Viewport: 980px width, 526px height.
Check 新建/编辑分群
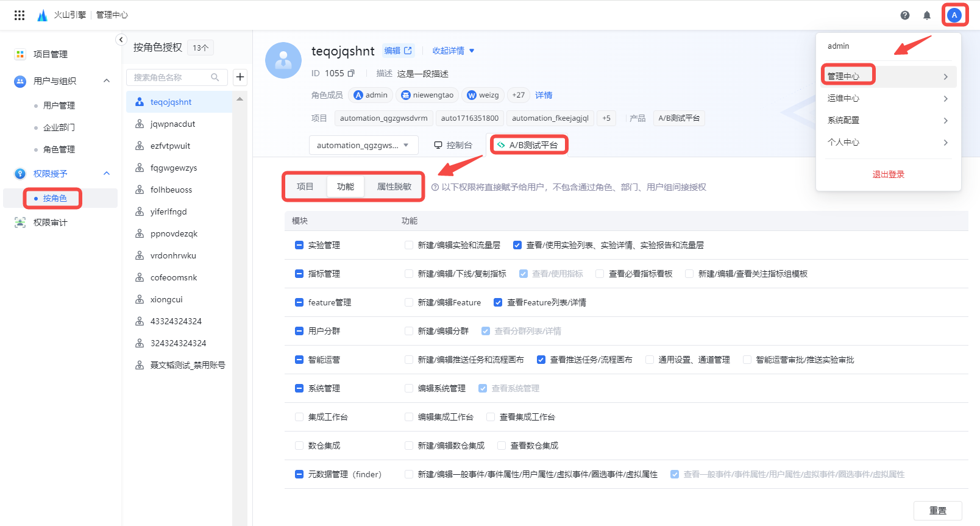409,331
